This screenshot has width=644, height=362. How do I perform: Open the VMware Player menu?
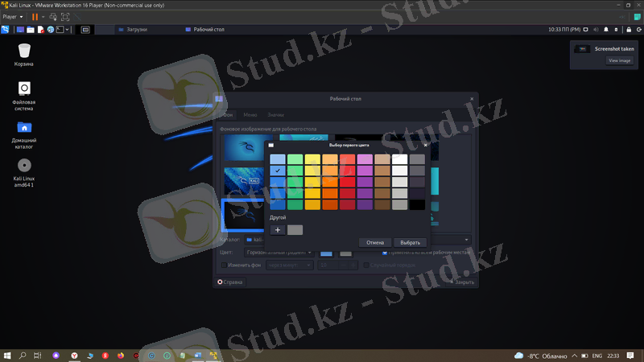click(x=13, y=17)
